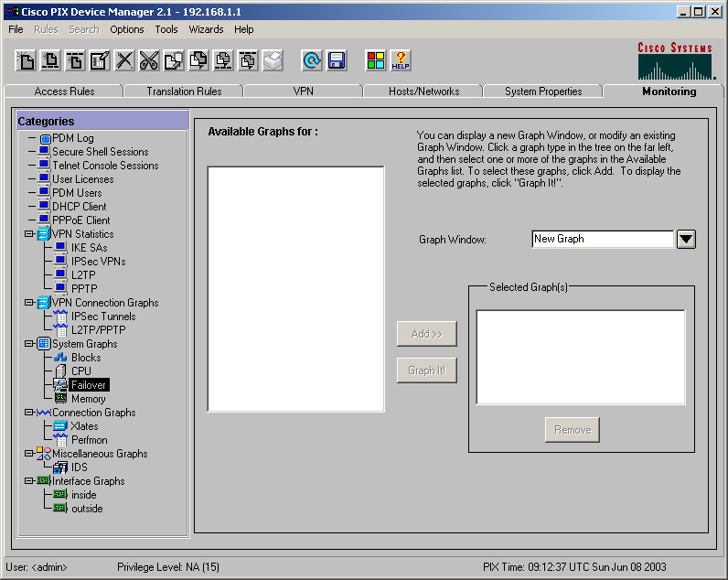
Task: Switch to the Access Rules tab
Action: (x=64, y=91)
